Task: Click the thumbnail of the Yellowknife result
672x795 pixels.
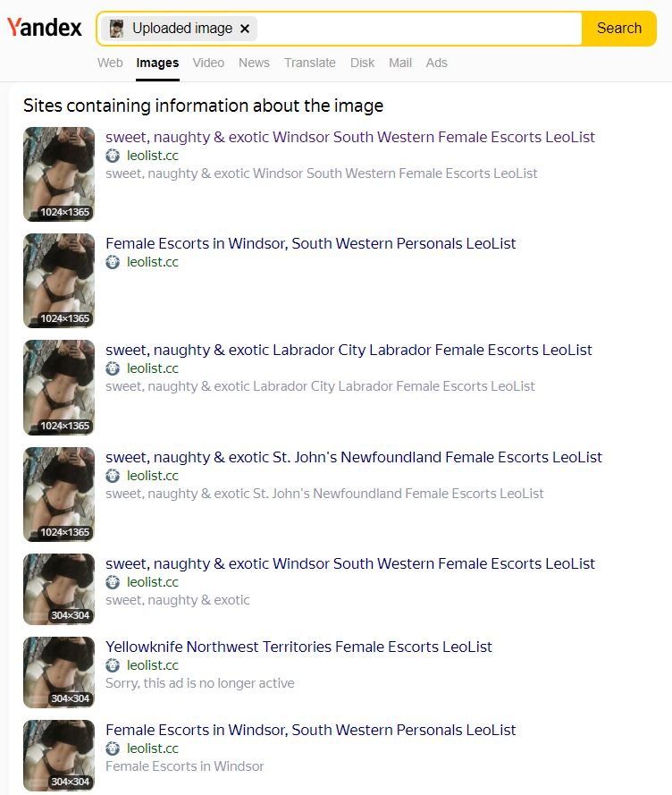Action: pyautogui.click(x=59, y=672)
